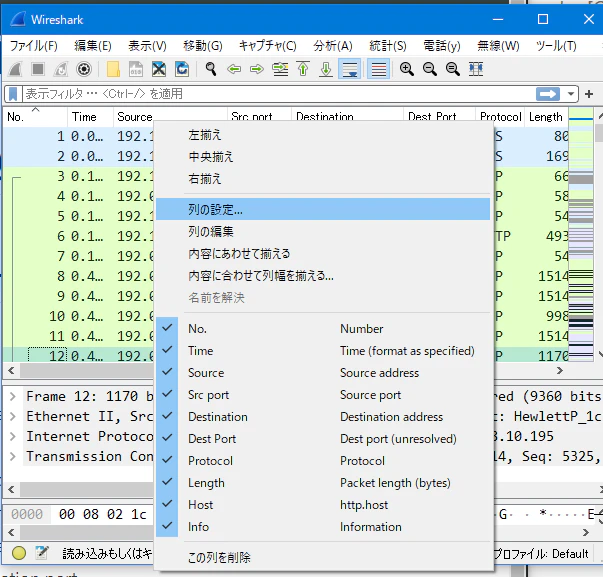
Task: Open a capture file folder icon
Action: [113, 69]
